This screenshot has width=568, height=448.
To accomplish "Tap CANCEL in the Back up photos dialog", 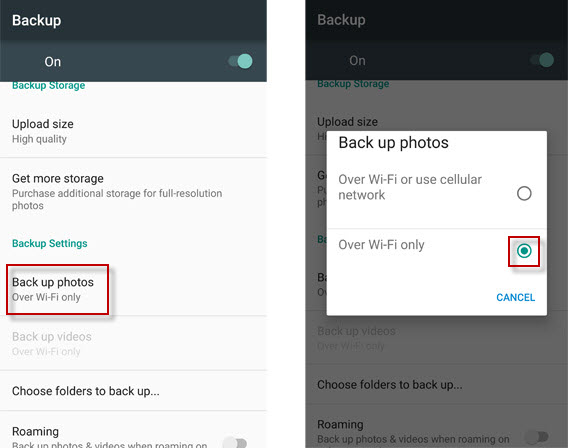I will tap(515, 297).
